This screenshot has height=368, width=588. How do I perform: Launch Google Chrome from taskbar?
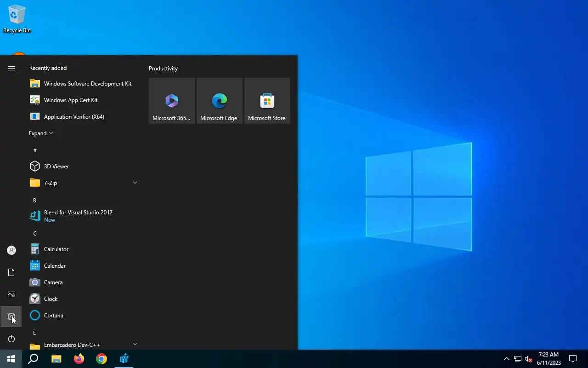coord(101,359)
